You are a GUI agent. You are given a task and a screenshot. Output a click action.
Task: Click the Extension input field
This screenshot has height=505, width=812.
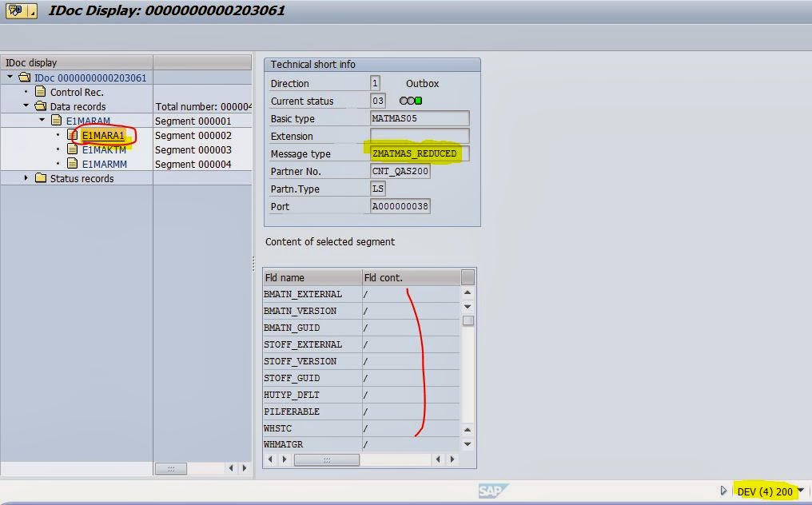tap(419, 136)
